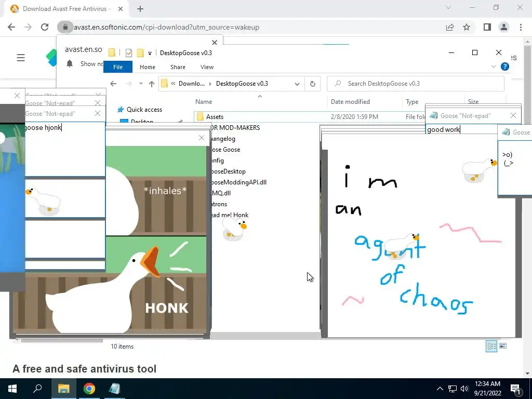Switch to details view layout icon
532x399 pixels.
(x=491, y=346)
